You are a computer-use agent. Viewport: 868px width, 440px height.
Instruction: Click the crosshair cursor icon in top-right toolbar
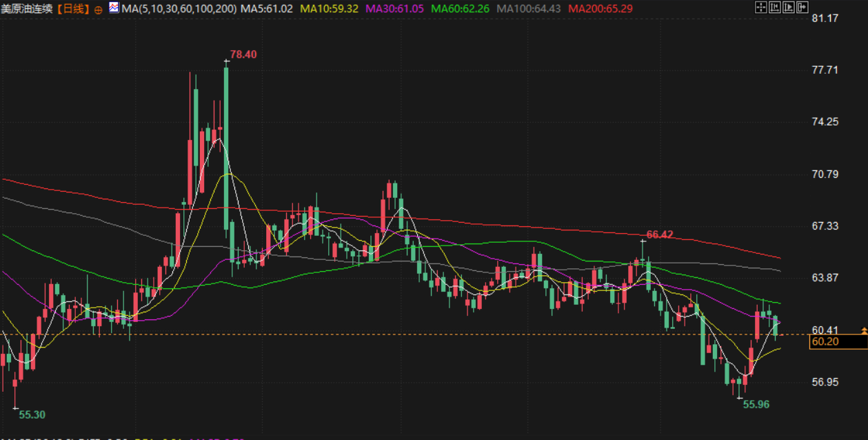coord(761,7)
